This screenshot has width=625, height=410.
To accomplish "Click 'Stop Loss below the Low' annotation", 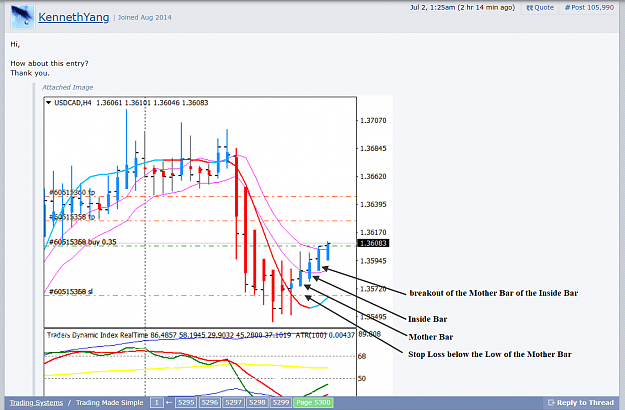I will 490,354.
